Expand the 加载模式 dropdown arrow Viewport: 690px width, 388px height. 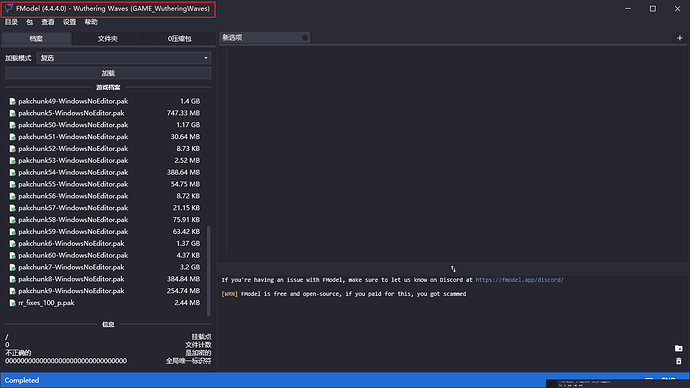coord(206,58)
